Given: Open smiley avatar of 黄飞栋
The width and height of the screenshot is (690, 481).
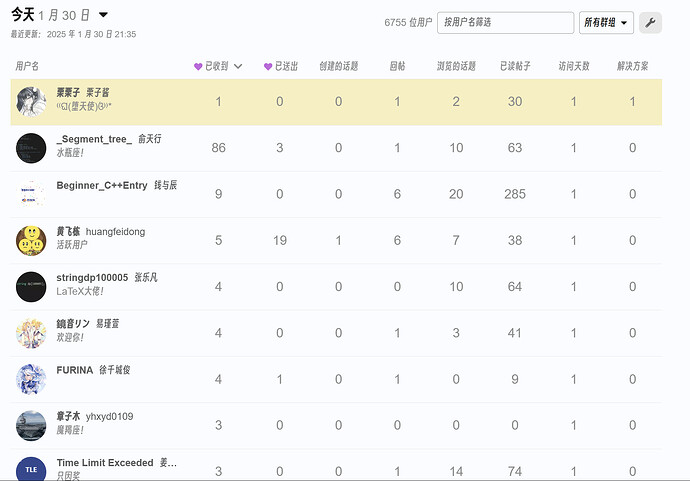Looking at the screenshot, I should tap(31, 241).
